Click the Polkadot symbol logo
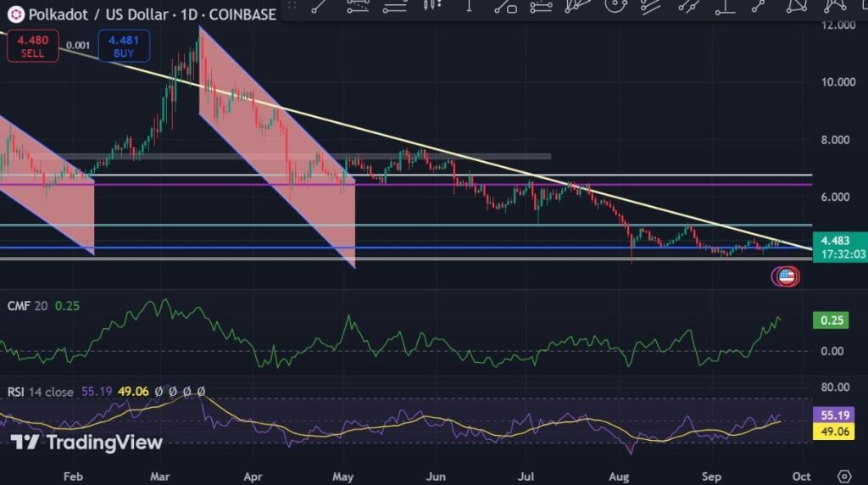Viewport: 868px width, 485px height. [15, 14]
